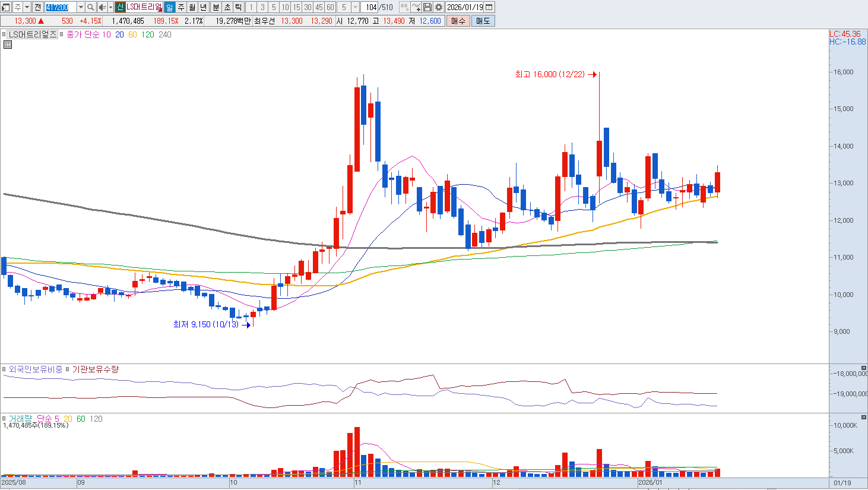Screen dimensions: 868x490
Task: Expand the stock code dropdown arrow
Action: click(x=81, y=7)
